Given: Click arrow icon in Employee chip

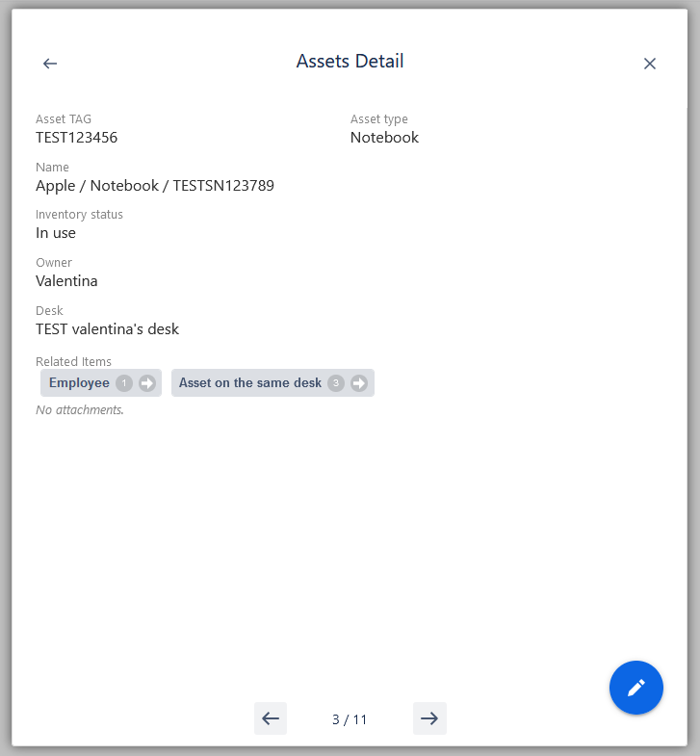Looking at the screenshot, I should [x=147, y=383].
